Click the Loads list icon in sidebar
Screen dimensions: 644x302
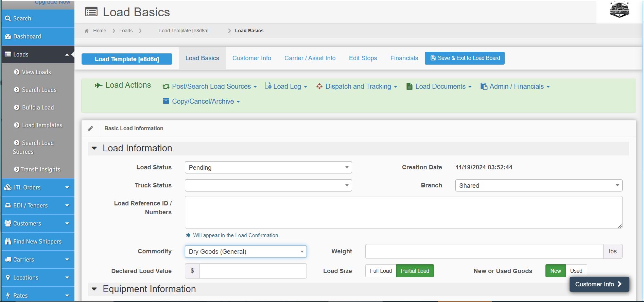8,54
